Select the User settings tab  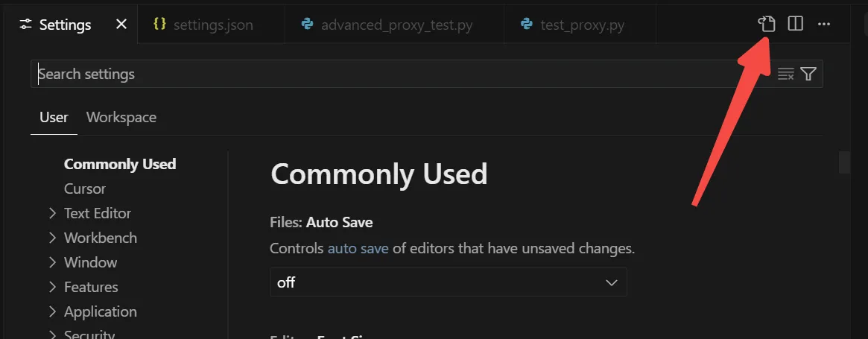point(54,118)
